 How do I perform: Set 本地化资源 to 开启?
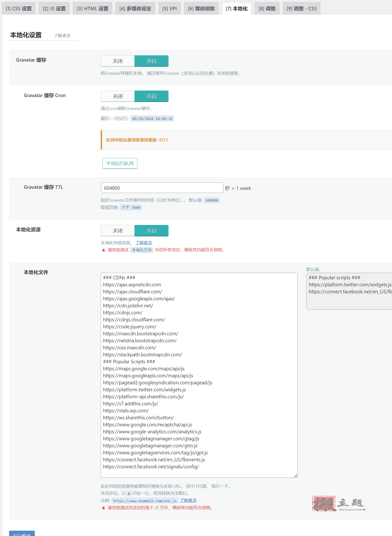pos(151,231)
